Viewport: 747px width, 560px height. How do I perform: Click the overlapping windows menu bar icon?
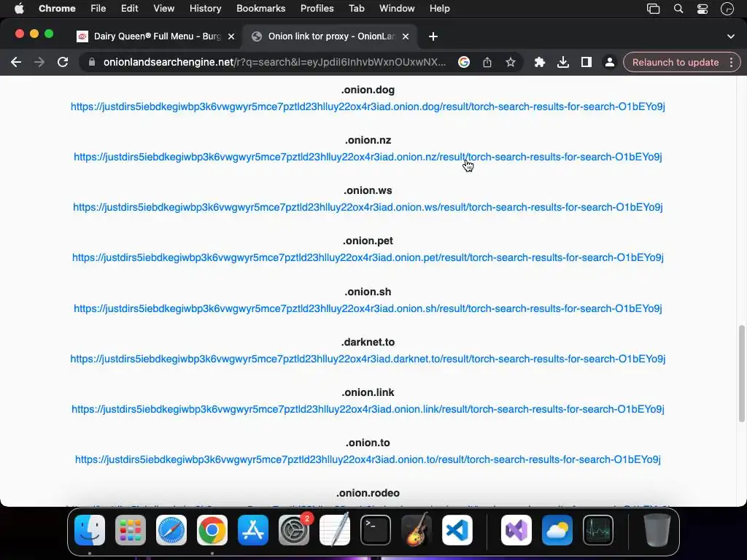(x=653, y=9)
